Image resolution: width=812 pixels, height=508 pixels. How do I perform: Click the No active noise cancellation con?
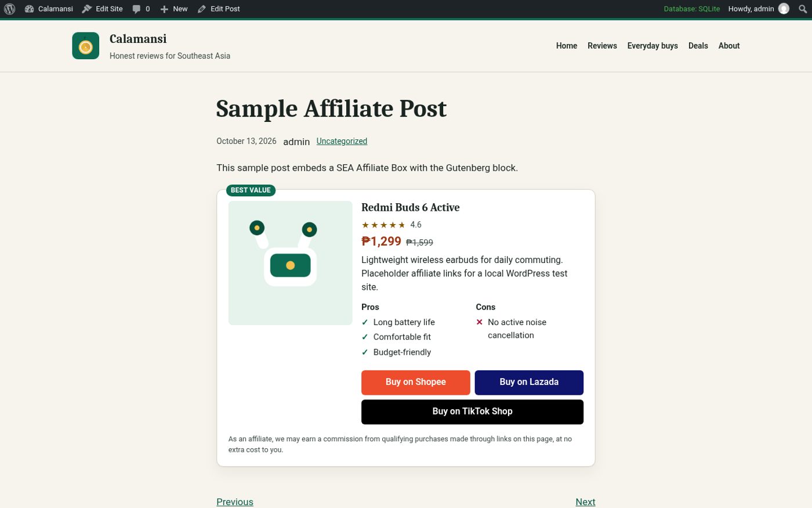pos(517,329)
